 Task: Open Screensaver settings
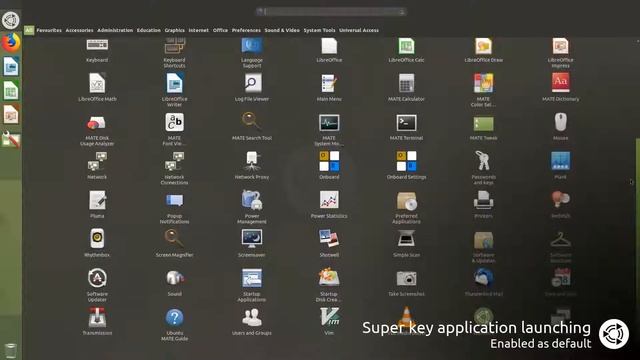pyautogui.click(x=252, y=243)
